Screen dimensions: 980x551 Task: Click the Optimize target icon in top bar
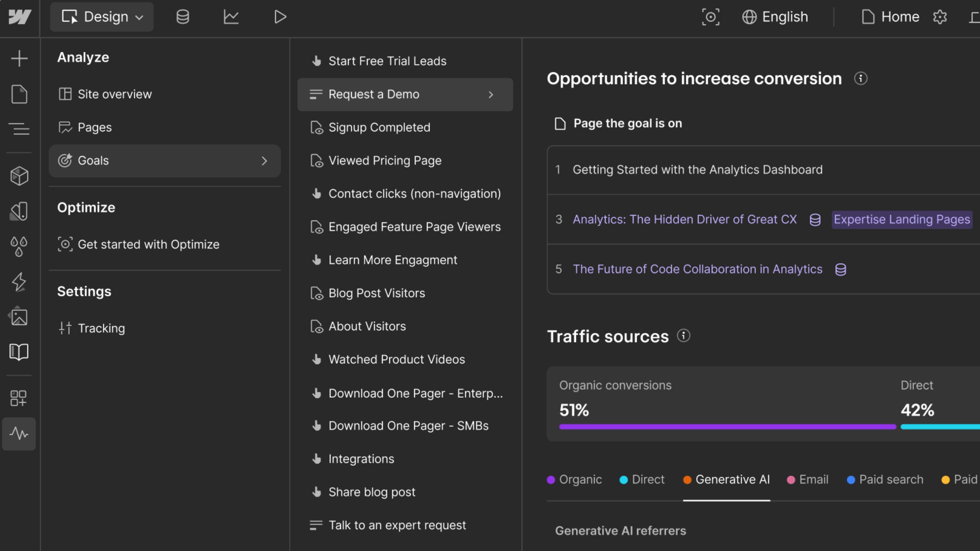tap(710, 17)
